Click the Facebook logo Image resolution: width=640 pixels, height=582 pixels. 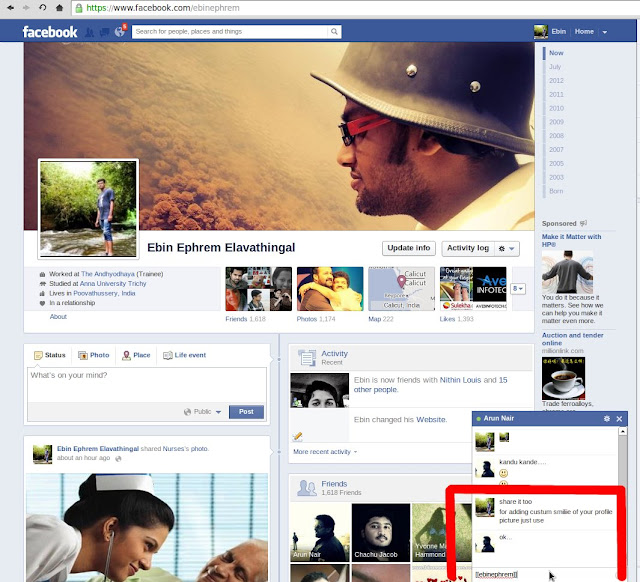[x=50, y=32]
